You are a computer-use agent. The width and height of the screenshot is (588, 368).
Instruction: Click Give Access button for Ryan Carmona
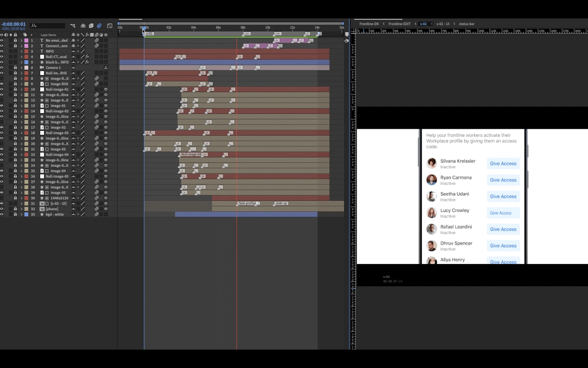pyautogui.click(x=503, y=180)
